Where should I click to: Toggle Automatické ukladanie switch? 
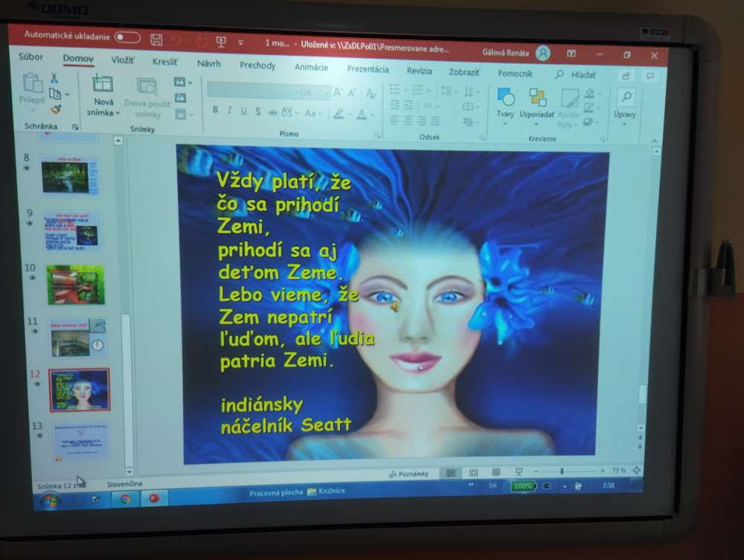127,37
